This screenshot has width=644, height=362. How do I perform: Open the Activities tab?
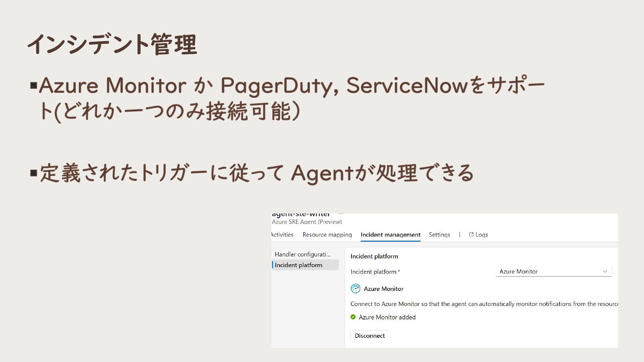(x=282, y=235)
